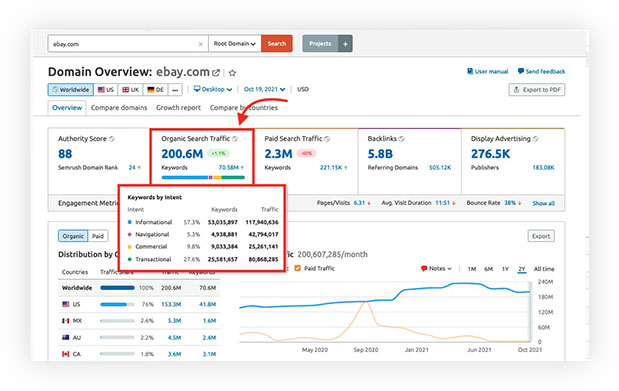Clear the ebay.com search field
Viewport: 619px width, 391px height.
click(201, 44)
